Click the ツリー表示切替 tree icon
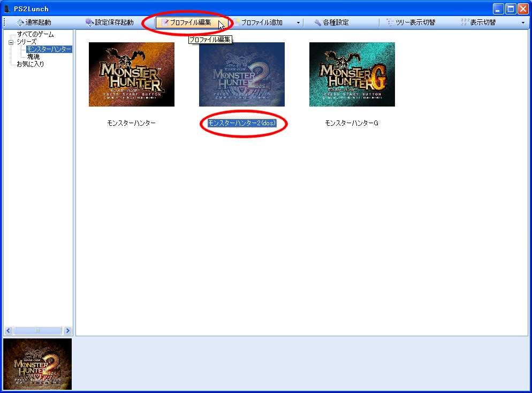This screenshot has width=532, height=393. [x=390, y=22]
